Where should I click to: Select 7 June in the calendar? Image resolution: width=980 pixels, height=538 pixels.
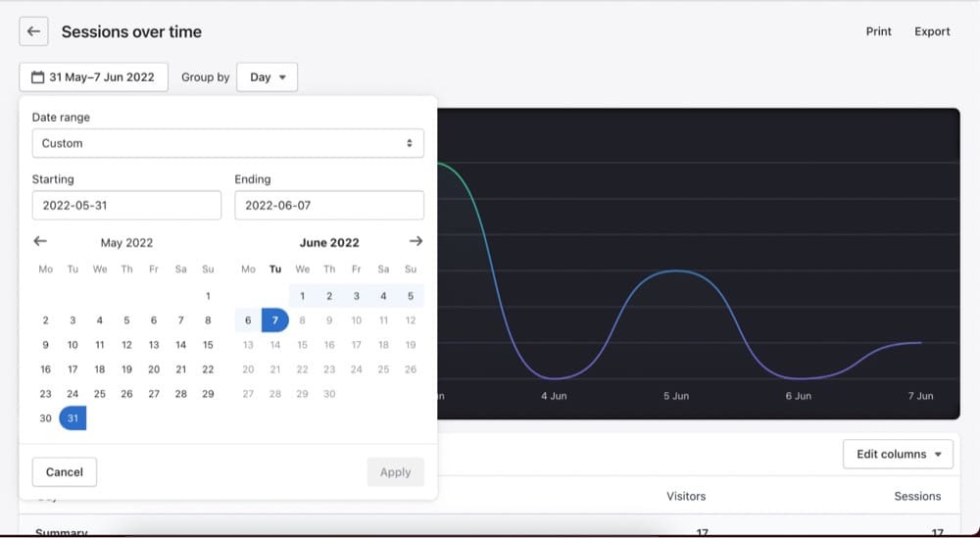275,320
